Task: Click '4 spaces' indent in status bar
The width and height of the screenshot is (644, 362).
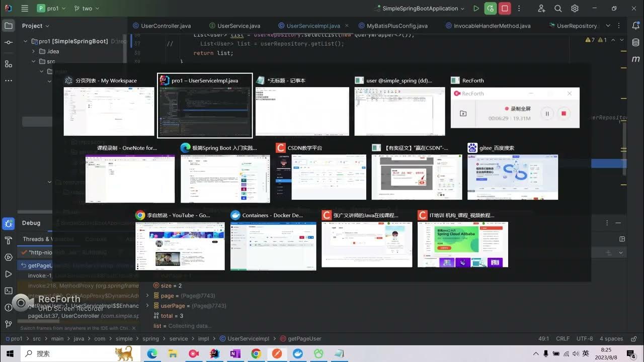Action: click(612, 339)
